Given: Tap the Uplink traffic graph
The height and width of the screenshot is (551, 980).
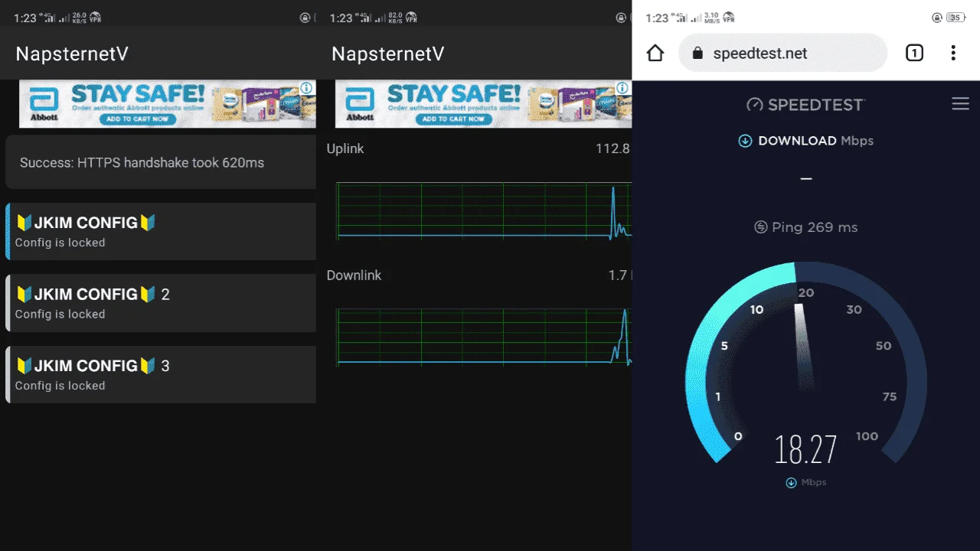Looking at the screenshot, I should click(484, 210).
